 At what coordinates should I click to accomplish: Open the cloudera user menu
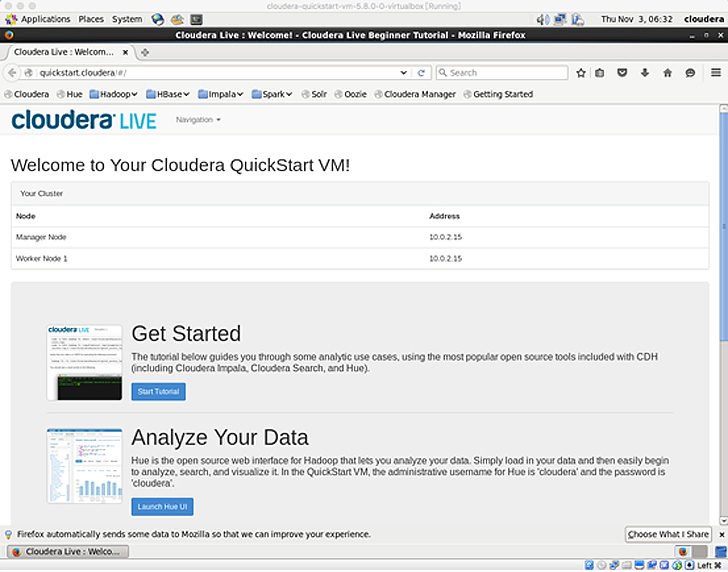pos(703,19)
